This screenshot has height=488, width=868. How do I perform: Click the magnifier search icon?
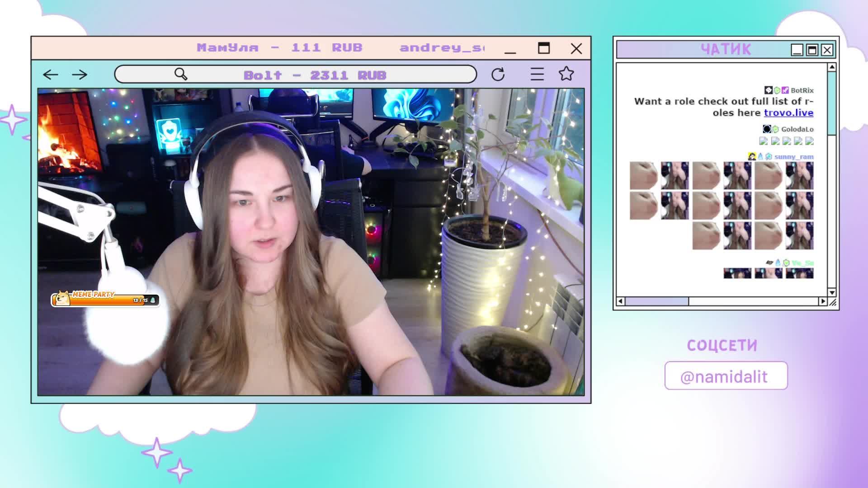pos(181,74)
